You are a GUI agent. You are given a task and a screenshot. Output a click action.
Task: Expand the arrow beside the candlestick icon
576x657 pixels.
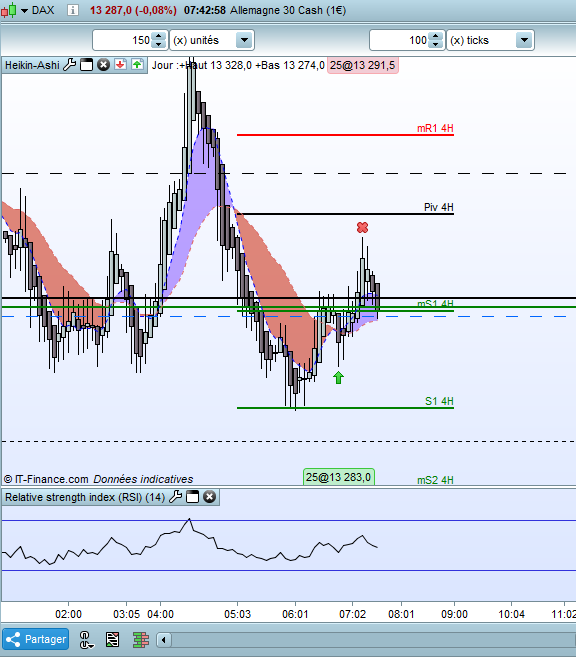(x=24, y=11)
